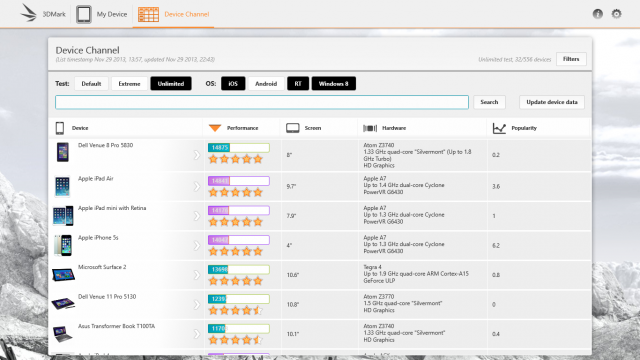
Task: Click the Device column phone icon
Action: point(60,128)
